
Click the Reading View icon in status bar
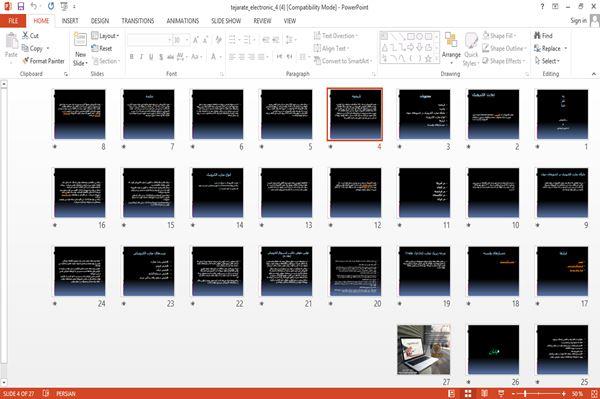[484, 394]
